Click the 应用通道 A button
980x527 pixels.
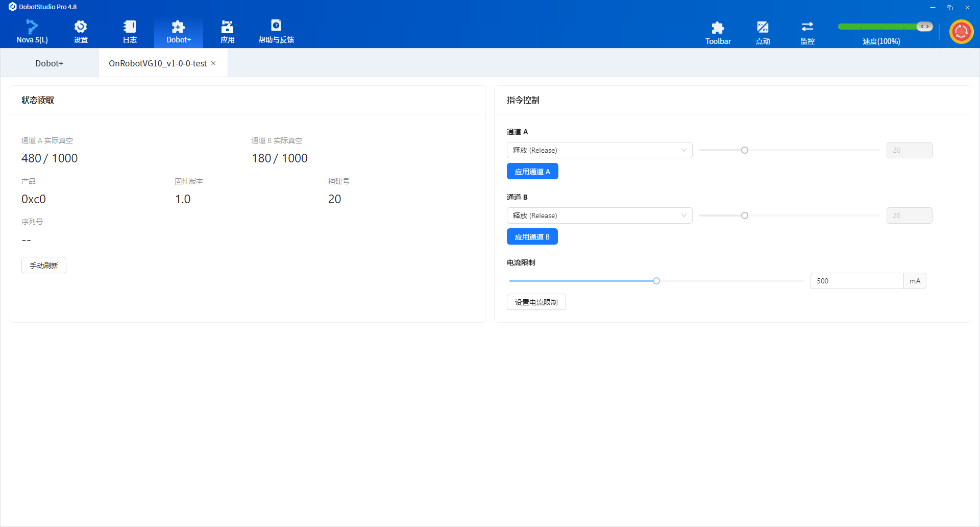(532, 172)
